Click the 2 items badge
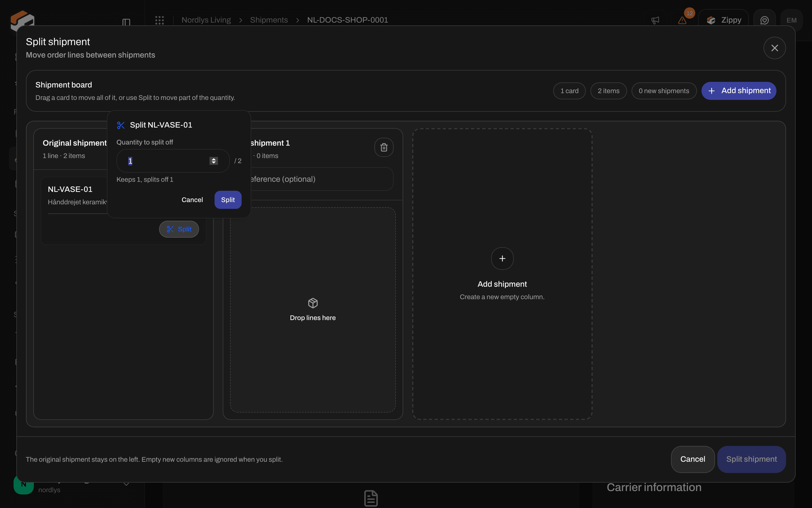 608,91
